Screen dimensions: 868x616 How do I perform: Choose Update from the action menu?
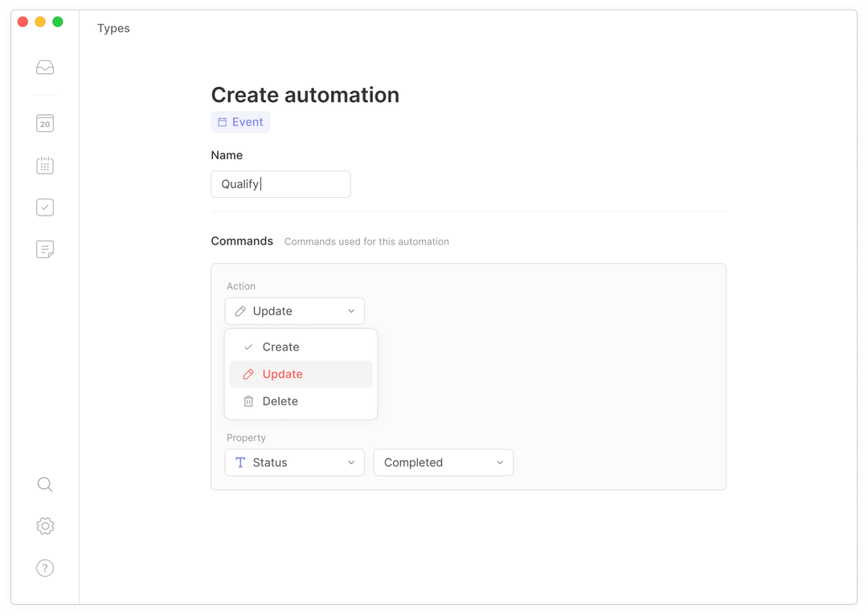[301, 374]
